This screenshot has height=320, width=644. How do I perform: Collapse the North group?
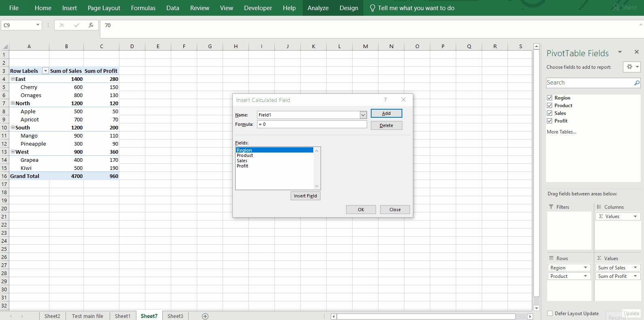pyautogui.click(x=13, y=103)
